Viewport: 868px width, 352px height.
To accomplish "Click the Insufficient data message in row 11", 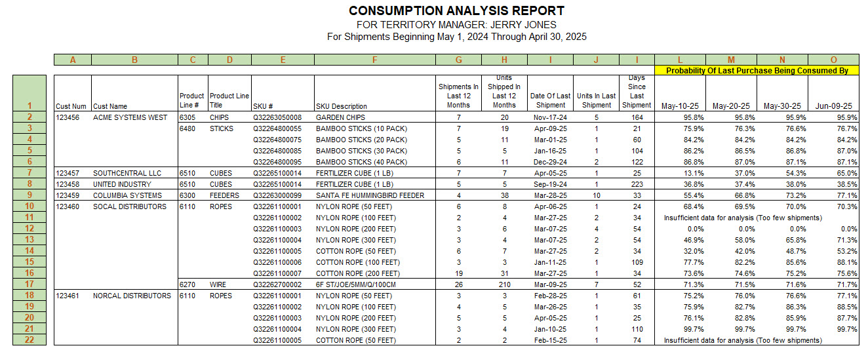I will [x=743, y=218].
